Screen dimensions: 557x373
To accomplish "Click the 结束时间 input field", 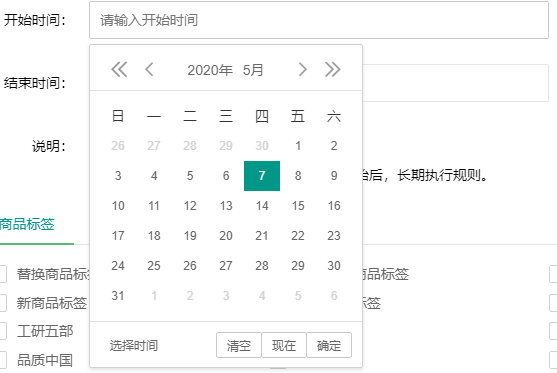I will pyautogui.click(x=455, y=83).
